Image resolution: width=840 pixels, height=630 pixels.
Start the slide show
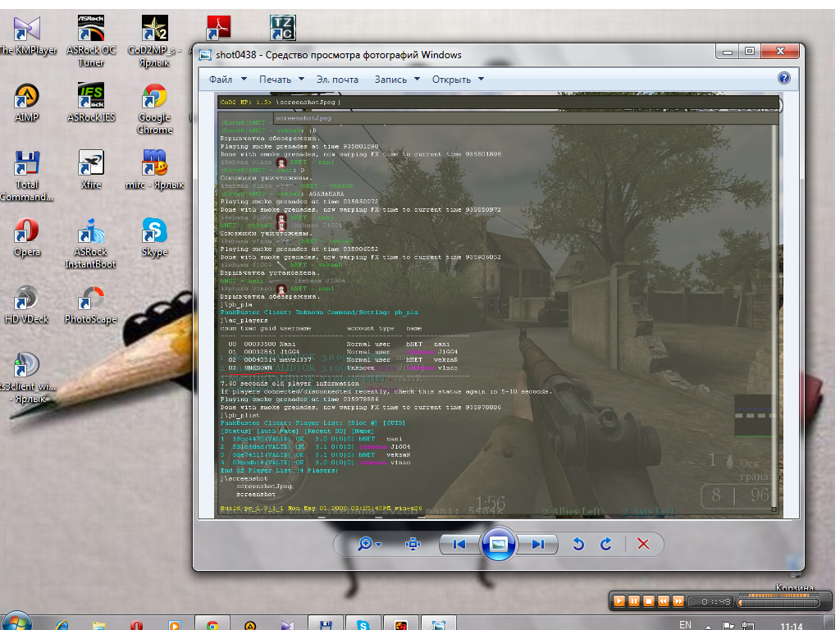[498, 545]
